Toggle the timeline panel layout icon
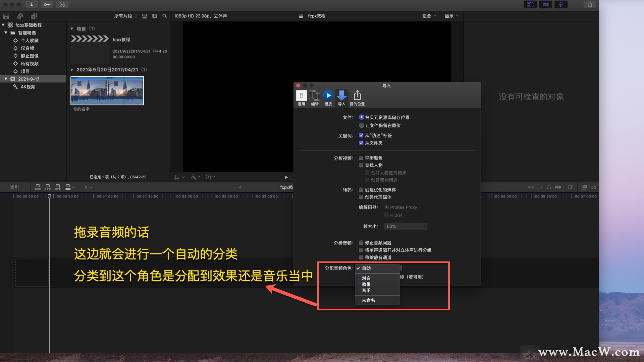644x362 pixels. click(x=545, y=4)
